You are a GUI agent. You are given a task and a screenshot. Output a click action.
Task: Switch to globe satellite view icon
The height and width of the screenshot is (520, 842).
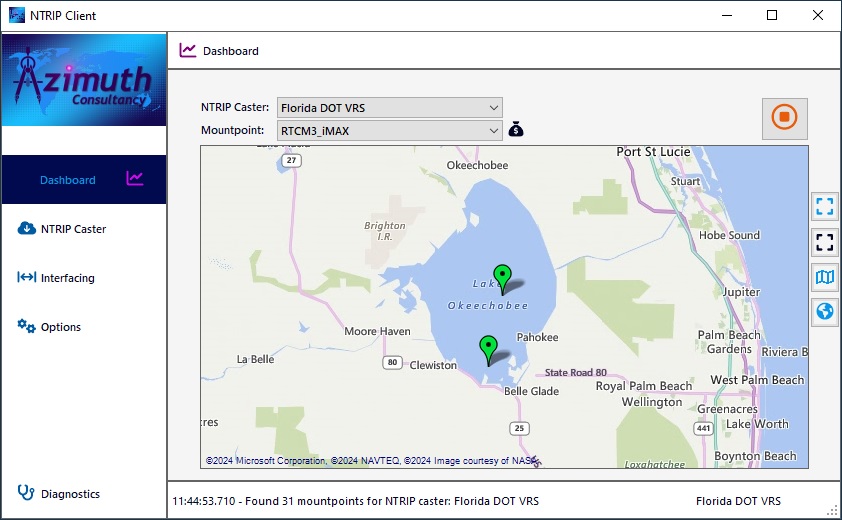coord(824,312)
